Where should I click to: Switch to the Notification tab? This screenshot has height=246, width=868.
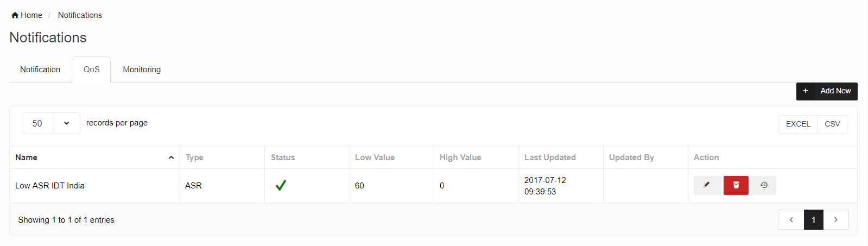pyautogui.click(x=40, y=70)
